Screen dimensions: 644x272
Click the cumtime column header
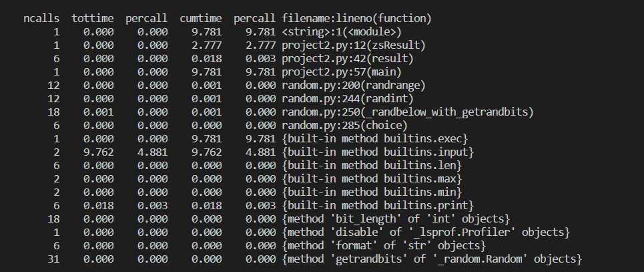click(x=200, y=19)
